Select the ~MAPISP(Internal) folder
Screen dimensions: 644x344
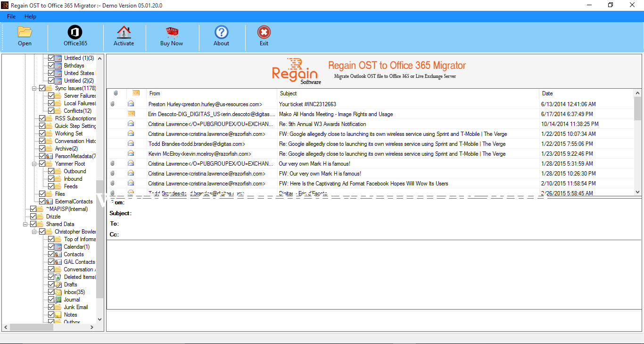[x=66, y=209]
